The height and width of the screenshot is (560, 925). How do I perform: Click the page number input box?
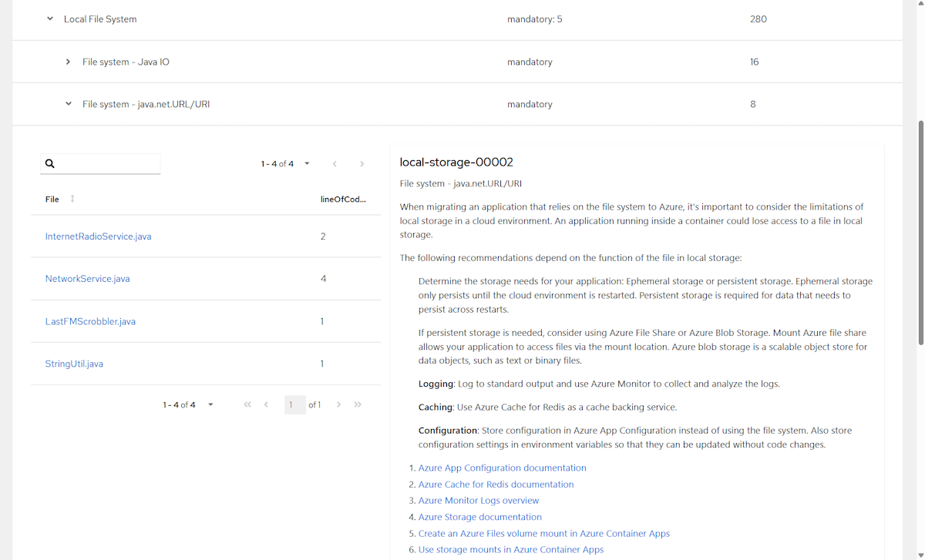pyautogui.click(x=295, y=404)
